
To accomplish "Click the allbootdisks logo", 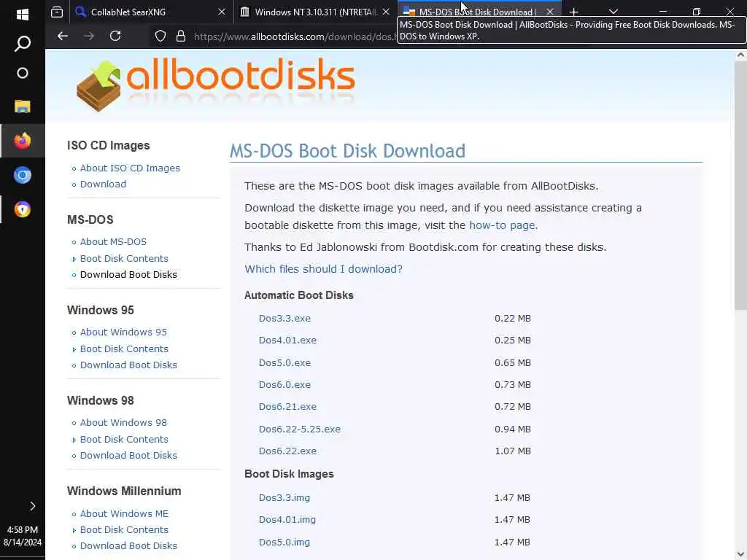I will coord(215,85).
